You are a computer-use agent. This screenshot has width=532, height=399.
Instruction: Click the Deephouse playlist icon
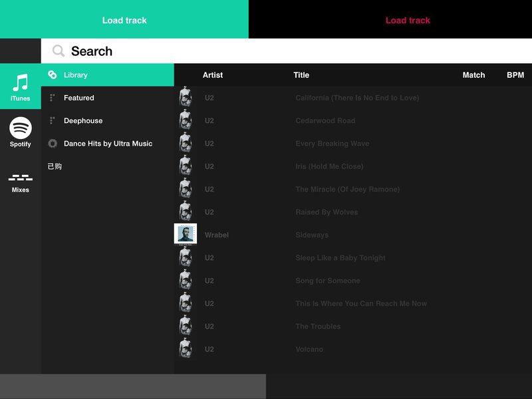click(53, 120)
